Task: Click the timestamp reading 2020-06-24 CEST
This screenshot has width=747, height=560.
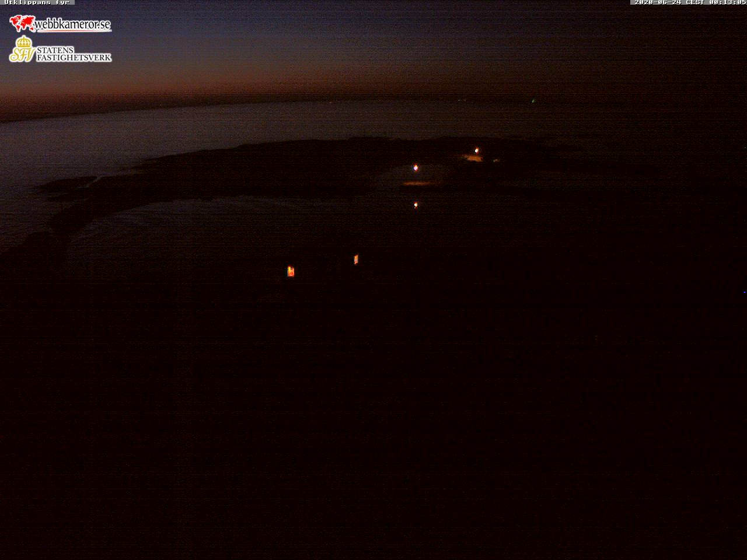Action: (689, 2)
